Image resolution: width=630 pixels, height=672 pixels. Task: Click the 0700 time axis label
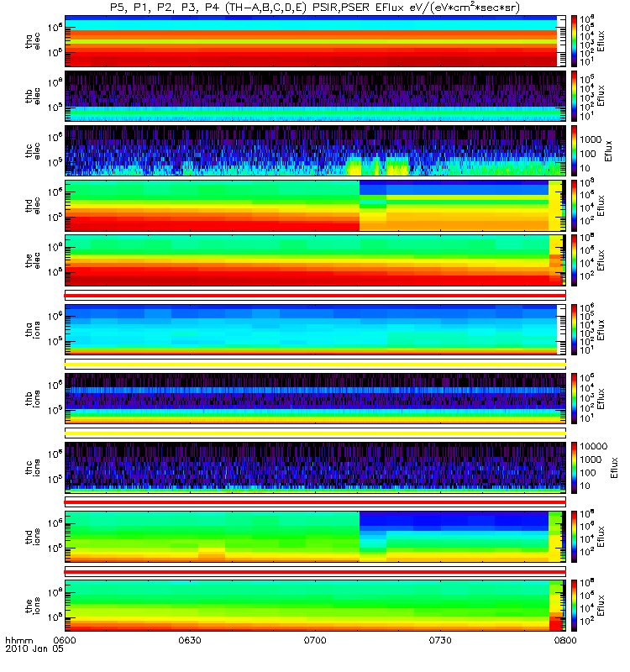click(315, 640)
